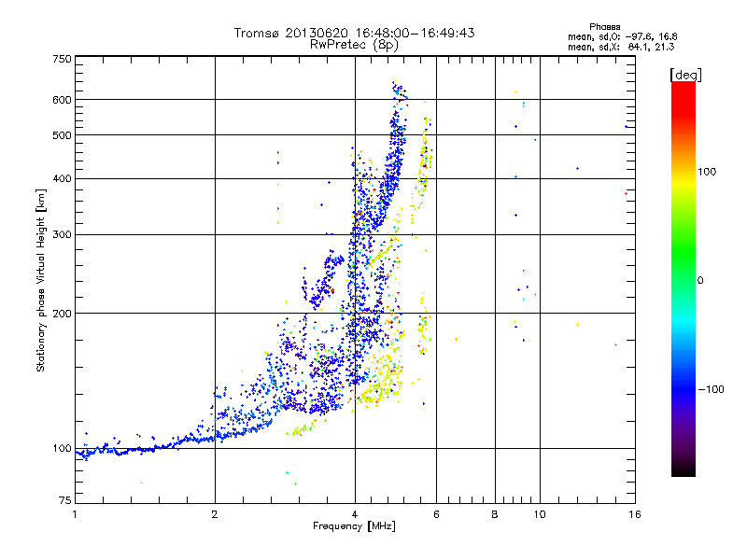Click the colorbar tick label "-100"
Screen dimensions: 747x560
pyautogui.click(x=711, y=389)
